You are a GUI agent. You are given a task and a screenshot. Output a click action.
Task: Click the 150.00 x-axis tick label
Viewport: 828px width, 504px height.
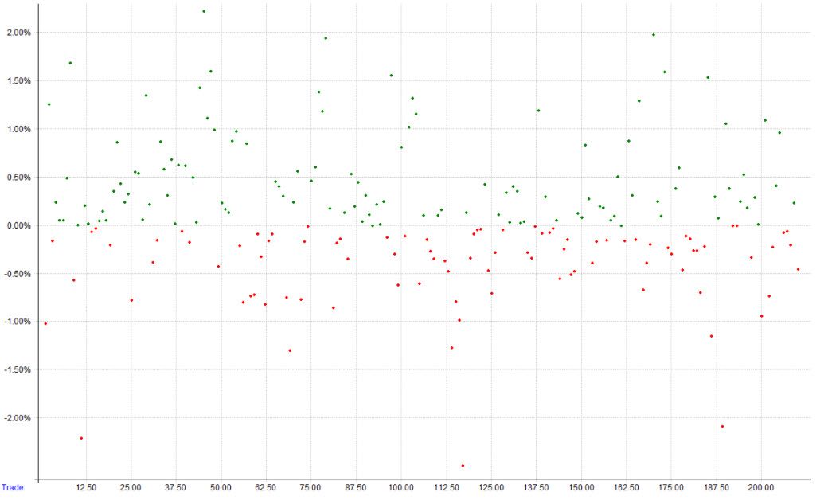coord(581,487)
